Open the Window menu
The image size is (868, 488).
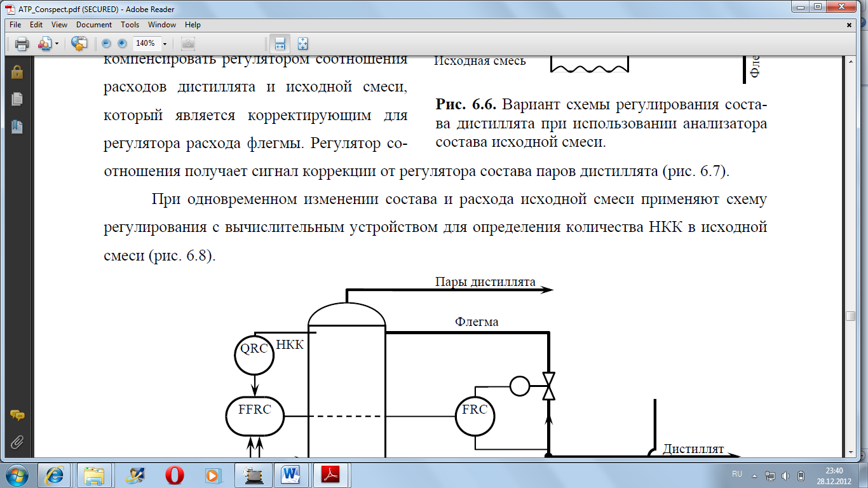[162, 25]
